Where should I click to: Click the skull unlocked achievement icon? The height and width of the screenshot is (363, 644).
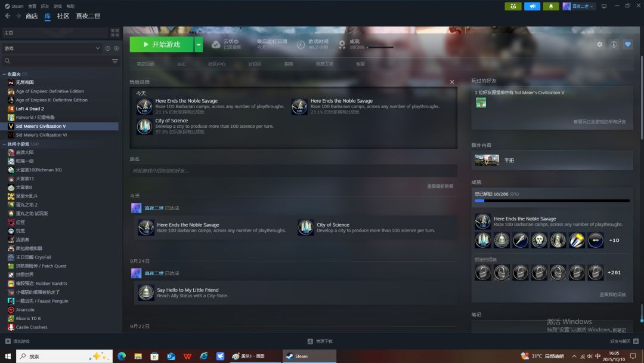(539, 240)
